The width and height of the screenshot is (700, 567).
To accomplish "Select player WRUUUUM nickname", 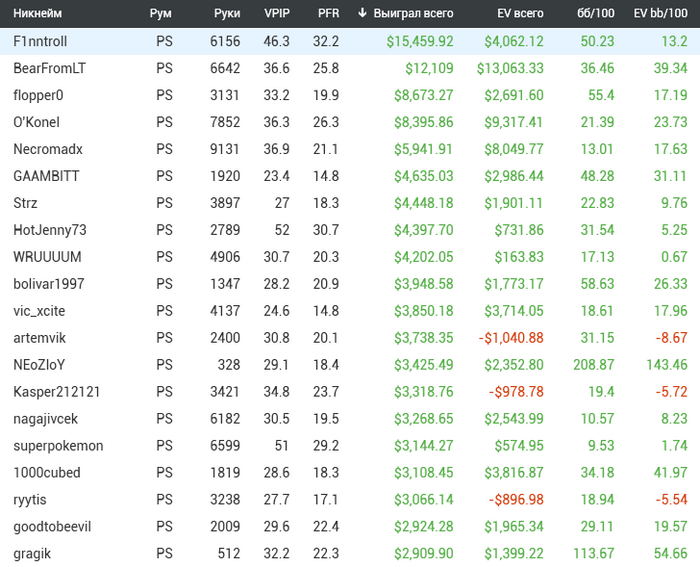I will point(47,257).
